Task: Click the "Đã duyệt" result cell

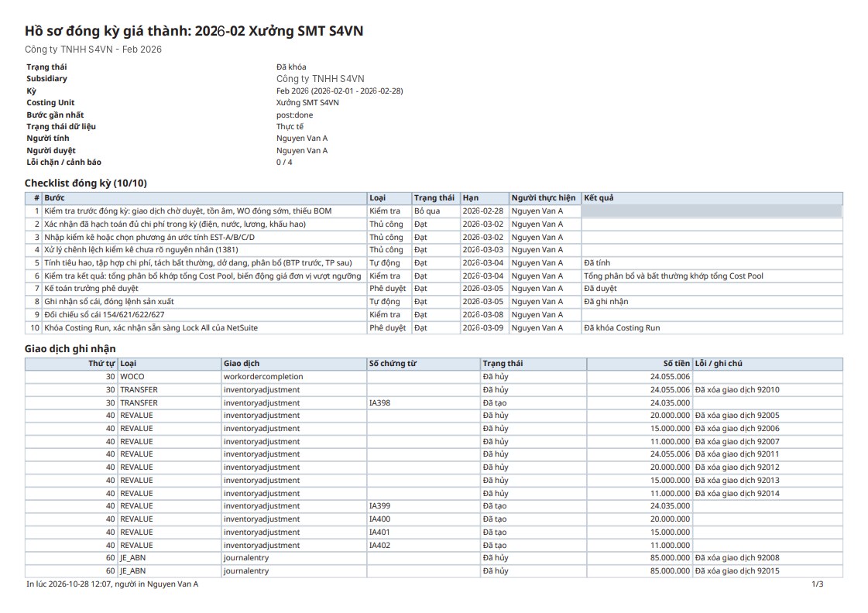Action: tap(712, 289)
